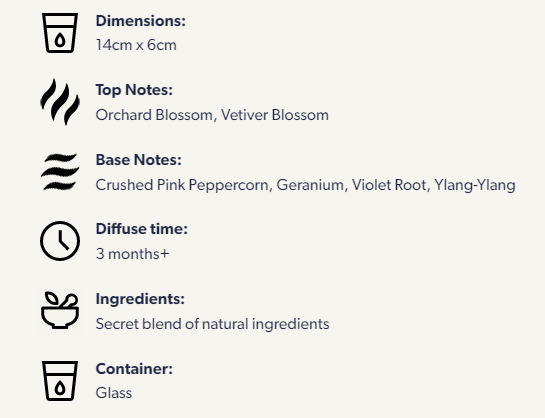The image size is (545, 418).
Task: Click the mortar and pestle Ingredients icon
Action: pyautogui.click(x=60, y=310)
